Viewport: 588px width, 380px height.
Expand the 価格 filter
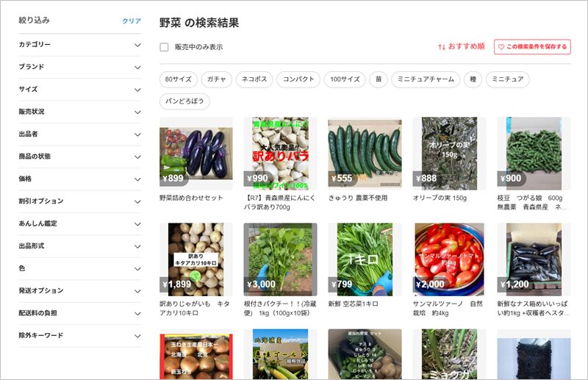(x=80, y=179)
